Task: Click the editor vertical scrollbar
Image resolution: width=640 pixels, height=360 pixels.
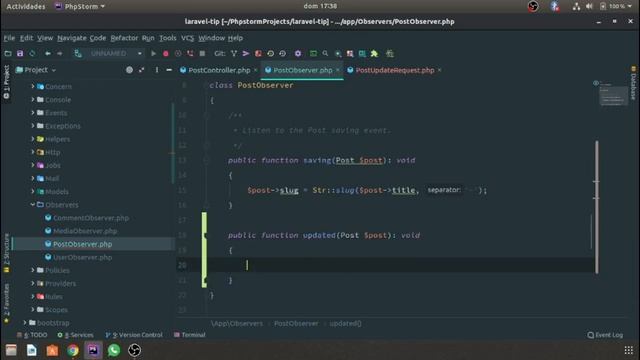Action: [597, 207]
